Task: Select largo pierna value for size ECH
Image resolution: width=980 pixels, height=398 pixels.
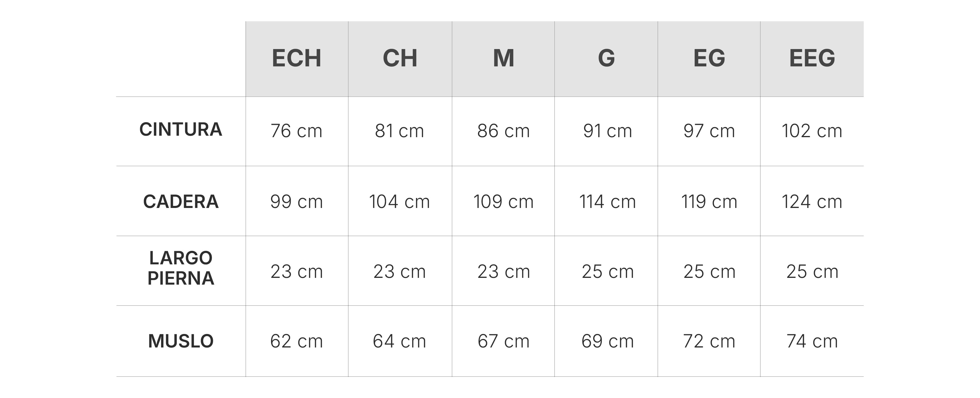Action: click(296, 272)
